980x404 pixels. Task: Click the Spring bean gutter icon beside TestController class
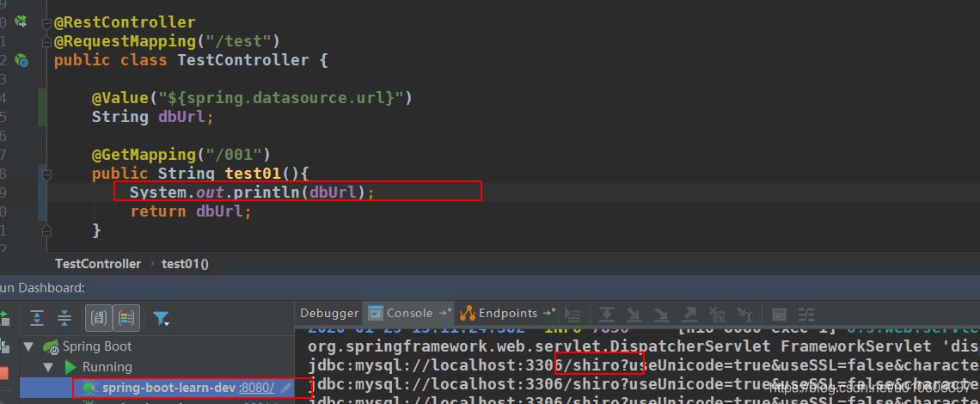coord(21,60)
